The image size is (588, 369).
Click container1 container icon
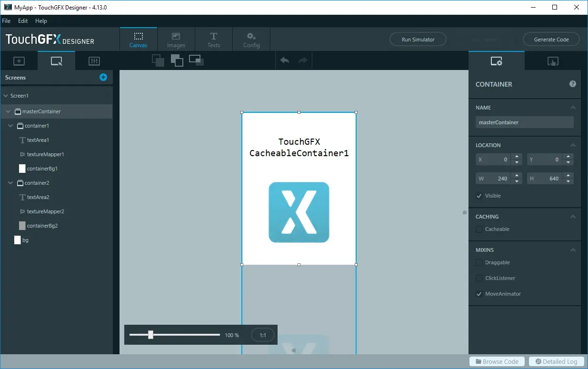pyautogui.click(x=20, y=126)
